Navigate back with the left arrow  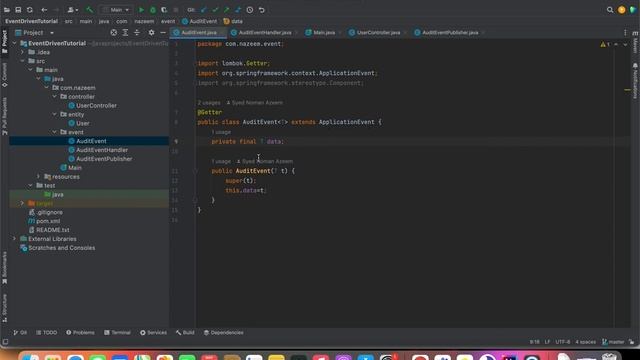44,10
